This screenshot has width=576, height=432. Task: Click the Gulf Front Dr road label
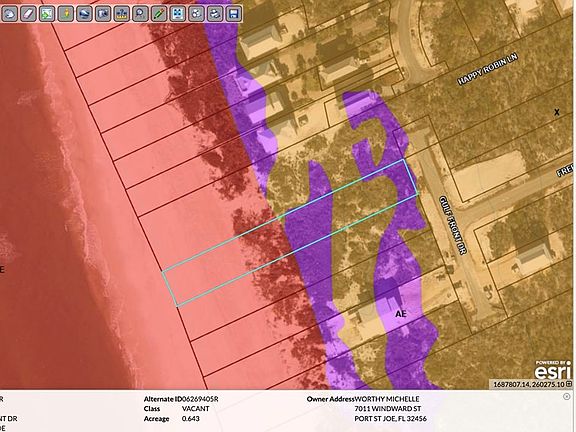(453, 225)
